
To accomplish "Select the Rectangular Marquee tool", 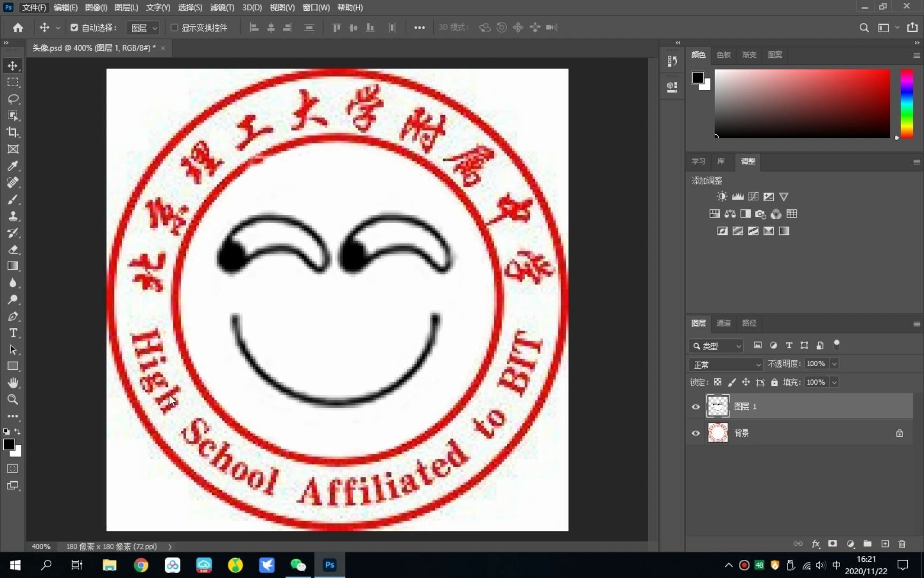I will point(13,82).
